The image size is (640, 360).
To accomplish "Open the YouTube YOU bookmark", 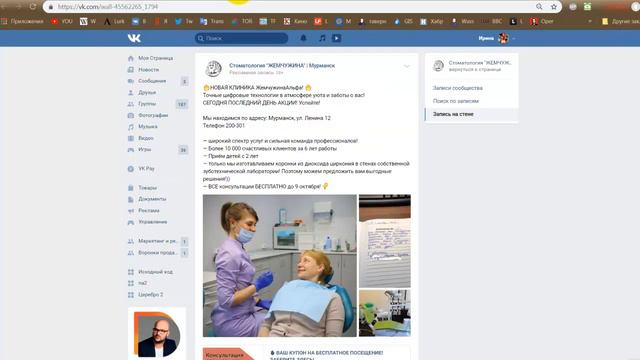I will pos(62,21).
